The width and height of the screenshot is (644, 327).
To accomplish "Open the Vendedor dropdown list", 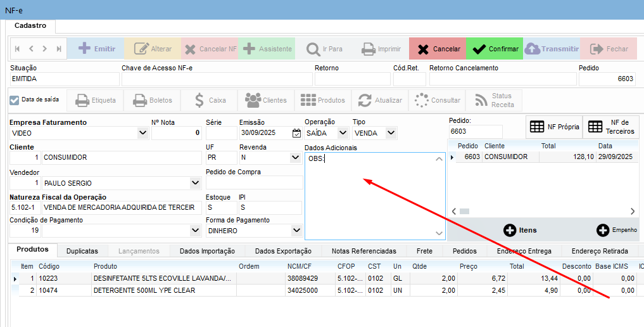I will (194, 183).
